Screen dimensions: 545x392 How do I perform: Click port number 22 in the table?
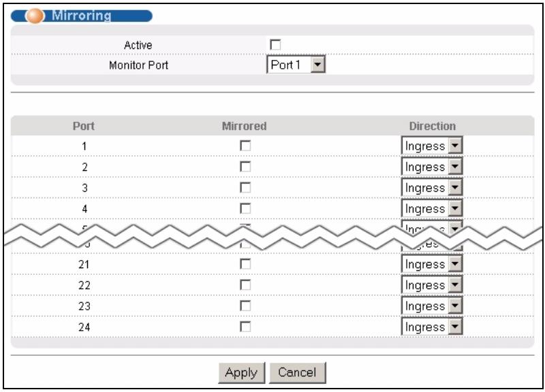pyautogui.click(x=84, y=285)
